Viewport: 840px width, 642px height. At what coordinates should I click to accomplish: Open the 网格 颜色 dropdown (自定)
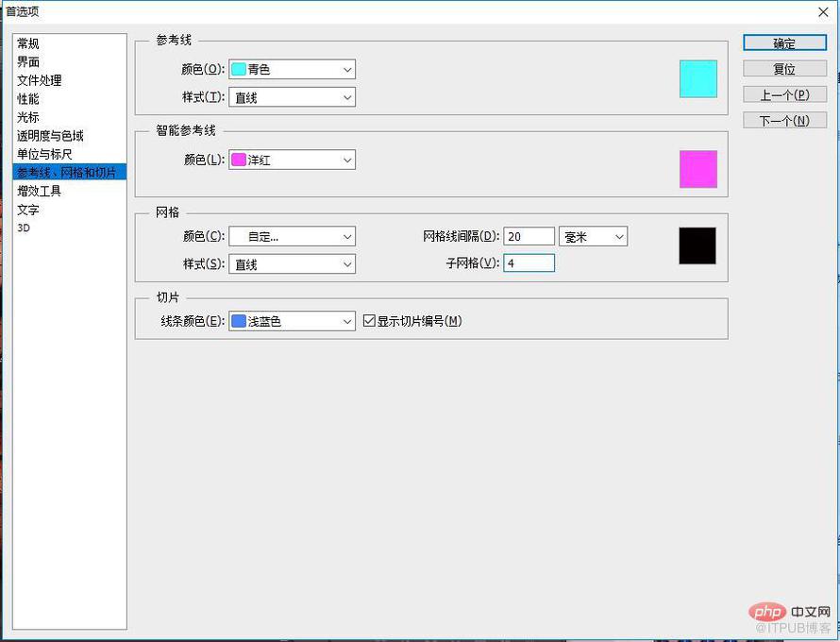[x=292, y=236]
